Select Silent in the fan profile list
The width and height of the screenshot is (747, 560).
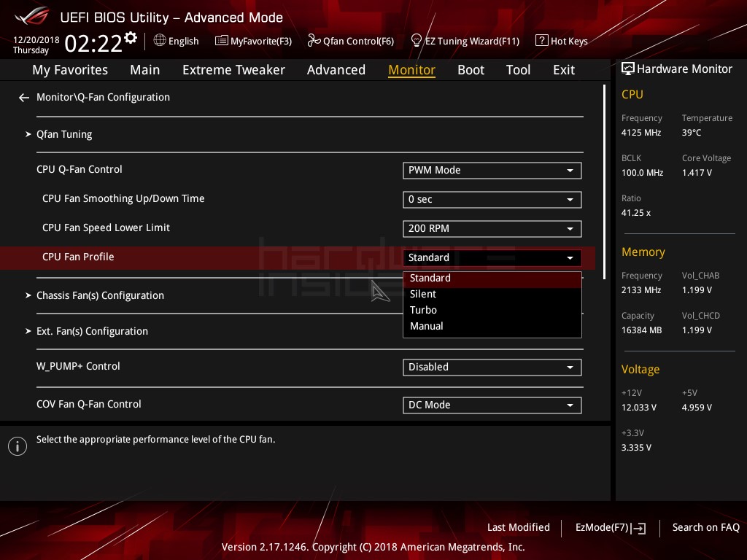[492, 295]
